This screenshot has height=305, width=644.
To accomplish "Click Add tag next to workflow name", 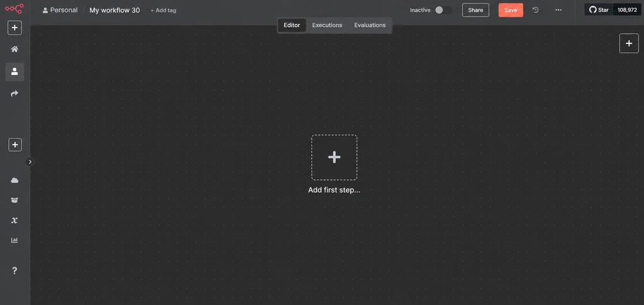I will [163, 10].
